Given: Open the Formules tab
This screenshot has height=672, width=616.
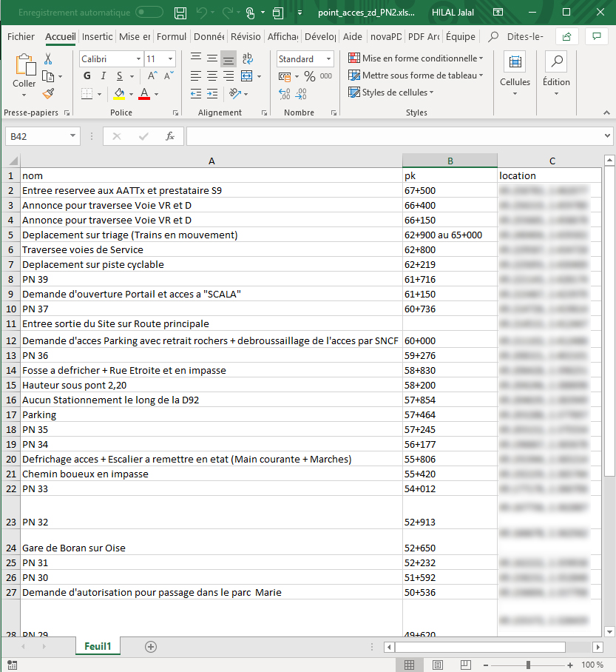Looking at the screenshot, I should click(x=172, y=37).
